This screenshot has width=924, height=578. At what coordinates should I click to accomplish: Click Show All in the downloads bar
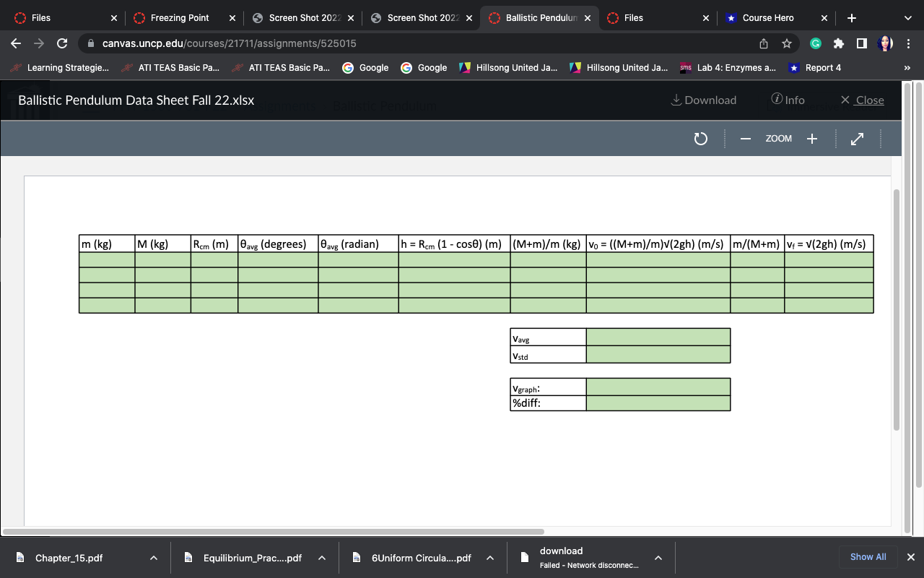868,556
